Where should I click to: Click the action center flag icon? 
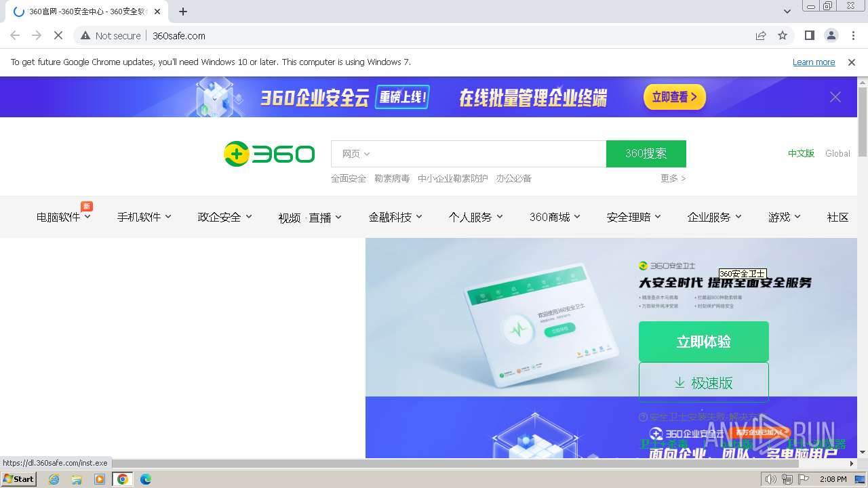click(x=803, y=479)
